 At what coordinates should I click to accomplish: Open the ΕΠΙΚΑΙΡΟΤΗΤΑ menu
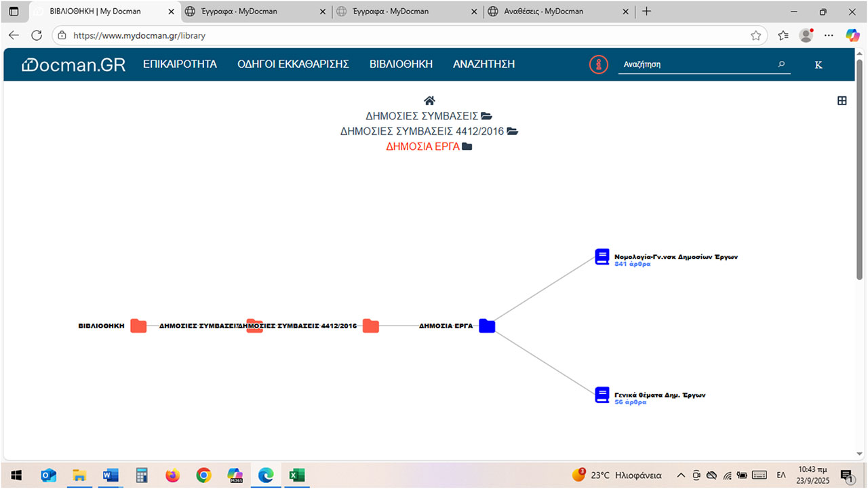click(180, 64)
